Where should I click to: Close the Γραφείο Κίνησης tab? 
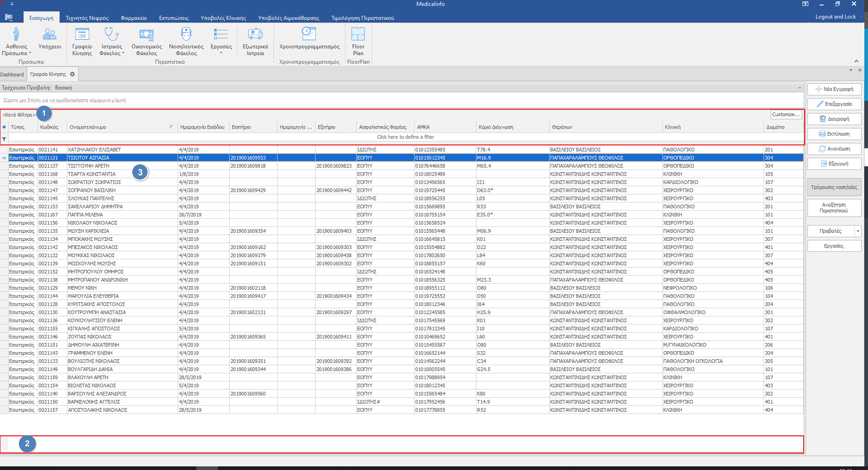click(73, 75)
